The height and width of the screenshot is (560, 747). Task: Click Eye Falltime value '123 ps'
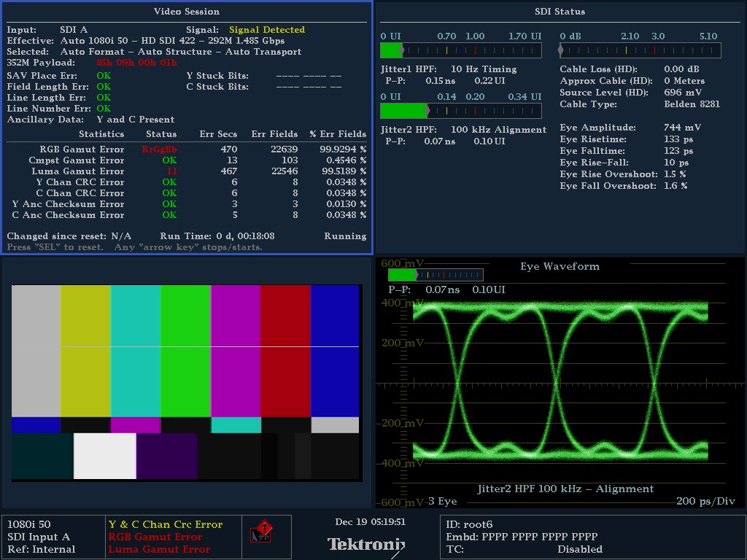coord(678,151)
